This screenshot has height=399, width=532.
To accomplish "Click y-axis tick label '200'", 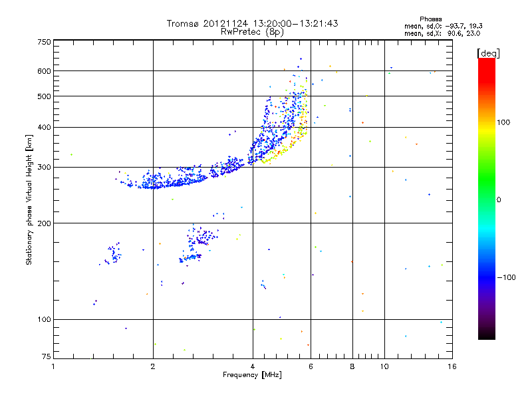I will (44, 223).
